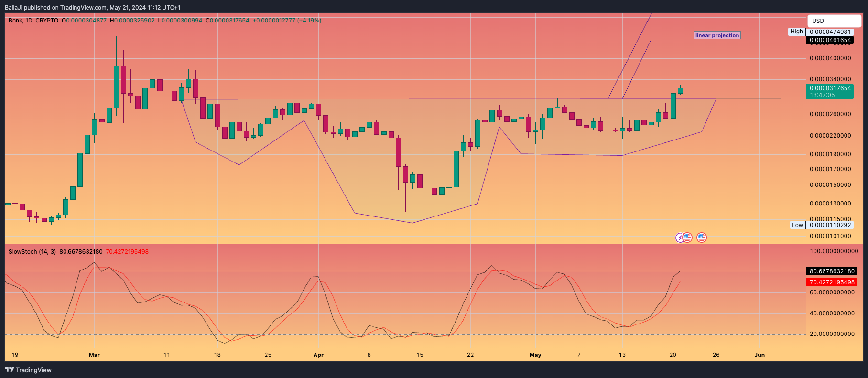Open the USD currency selector
This screenshot has width=868, height=378.
coord(834,21)
